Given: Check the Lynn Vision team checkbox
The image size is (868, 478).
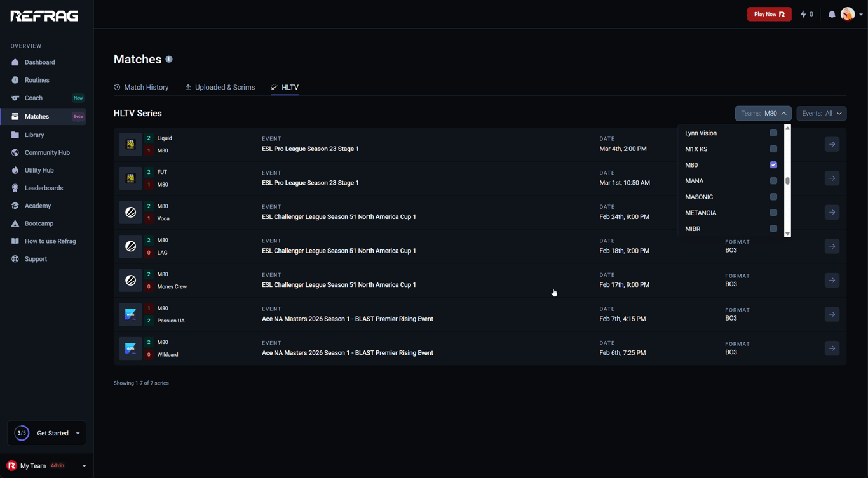Looking at the screenshot, I should click(x=773, y=133).
